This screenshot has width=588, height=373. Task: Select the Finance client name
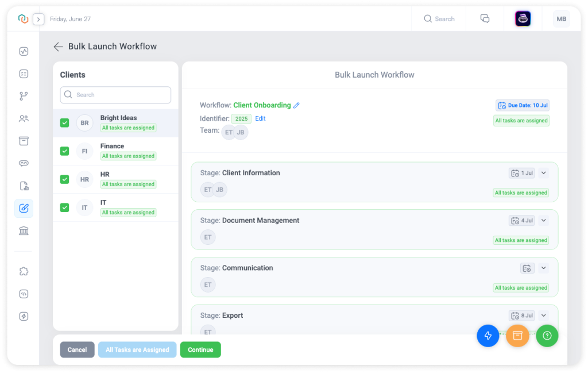pos(112,146)
